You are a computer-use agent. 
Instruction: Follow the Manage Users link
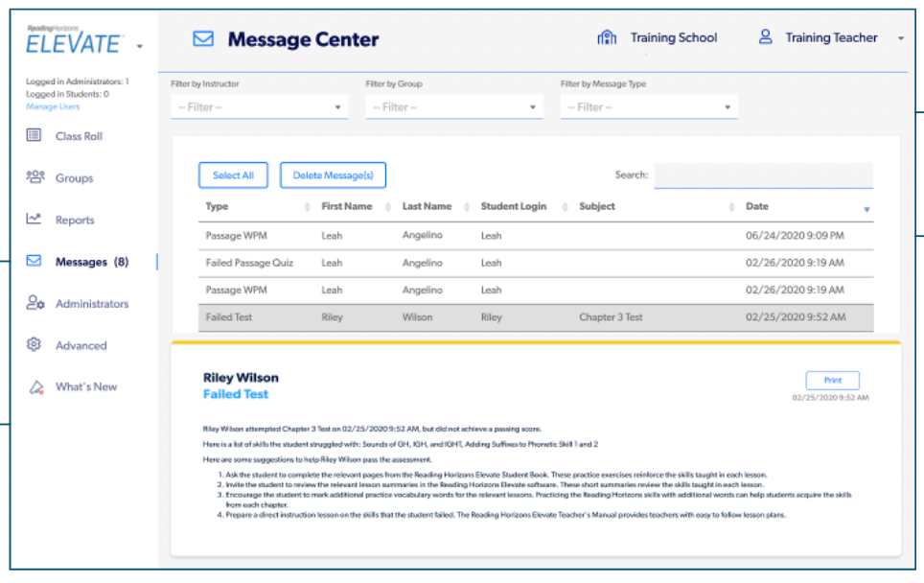(x=53, y=106)
